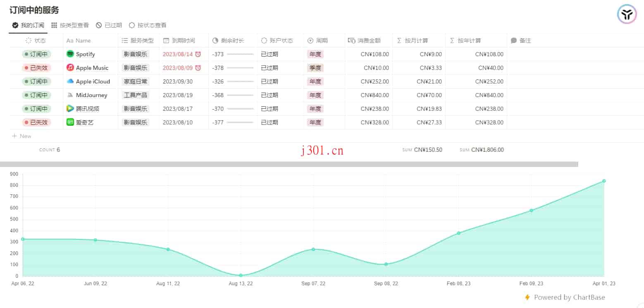Click the plus icon next to New
This screenshot has height=308, width=644.
click(x=14, y=136)
